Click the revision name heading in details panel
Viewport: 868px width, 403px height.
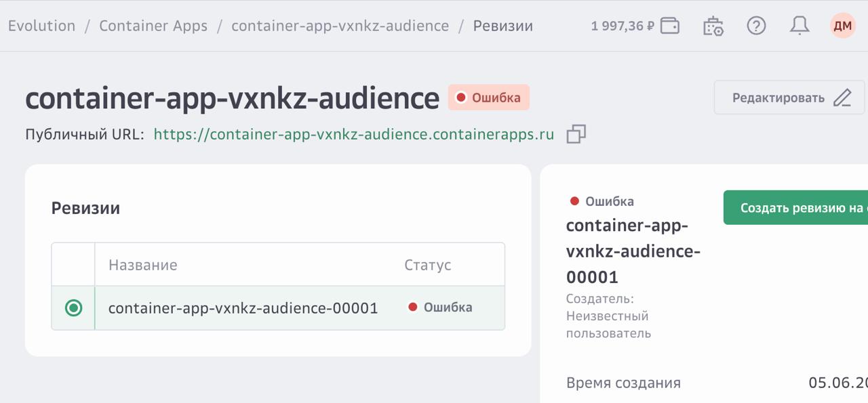(x=633, y=251)
